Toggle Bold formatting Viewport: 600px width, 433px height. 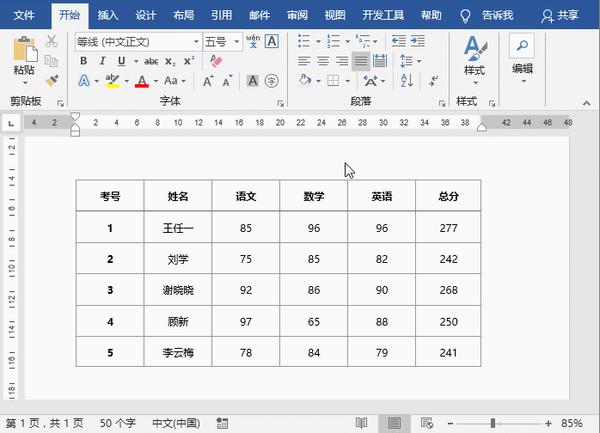[83, 61]
